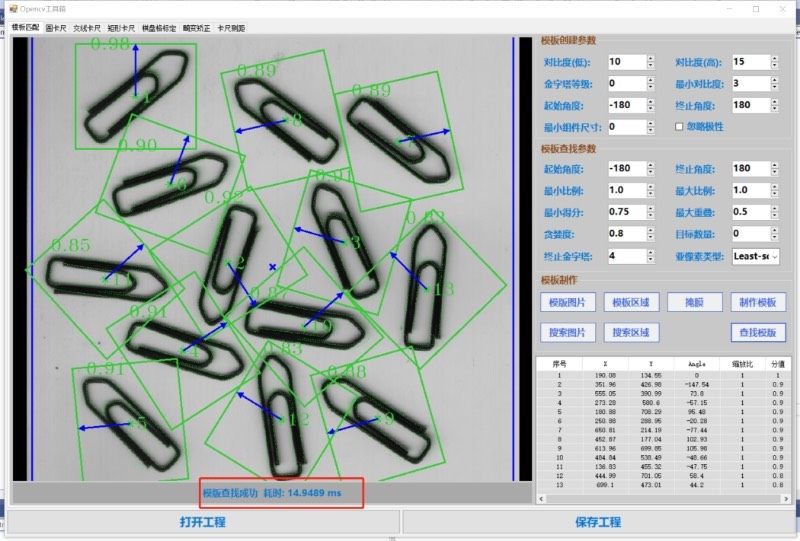Image resolution: width=800 pixels, height=541 pixels.
Task: Click the 搜索区域 button
Action: coord(631,332)
